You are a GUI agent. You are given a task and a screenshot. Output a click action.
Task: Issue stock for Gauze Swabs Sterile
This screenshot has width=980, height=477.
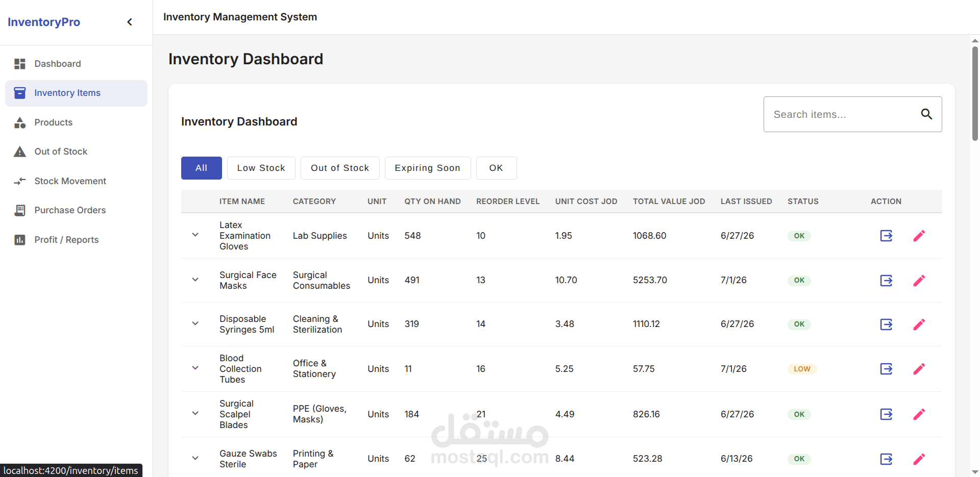pos(886,459)
